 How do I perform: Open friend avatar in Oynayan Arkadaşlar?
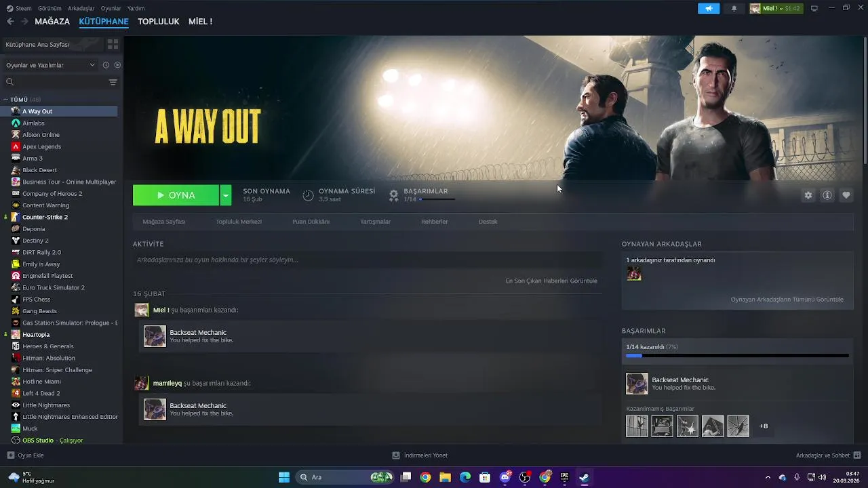tap(634, 274)
